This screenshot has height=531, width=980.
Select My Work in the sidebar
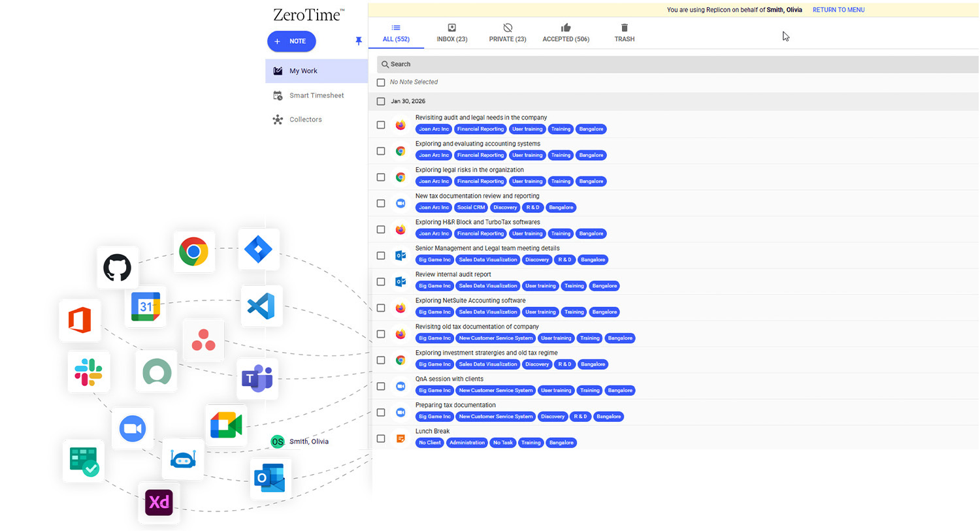[x=317, y=71]
